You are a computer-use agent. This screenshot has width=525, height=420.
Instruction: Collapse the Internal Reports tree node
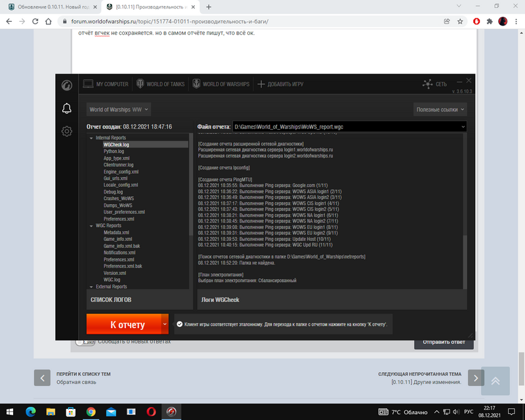coord(91,138)
